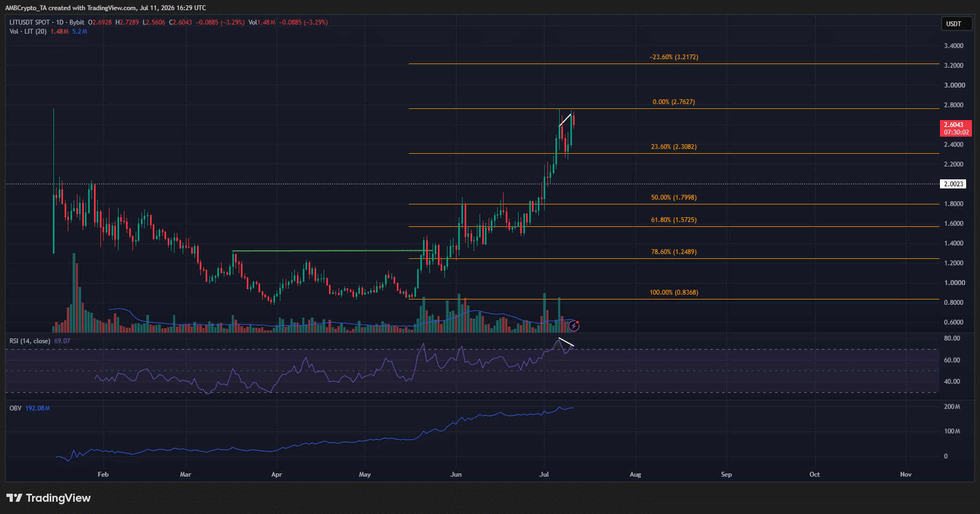Image resolution: width=980 pixels, height=514 pixels.
Task: Click the Nov label on time axis
Action: pos(906,475)
